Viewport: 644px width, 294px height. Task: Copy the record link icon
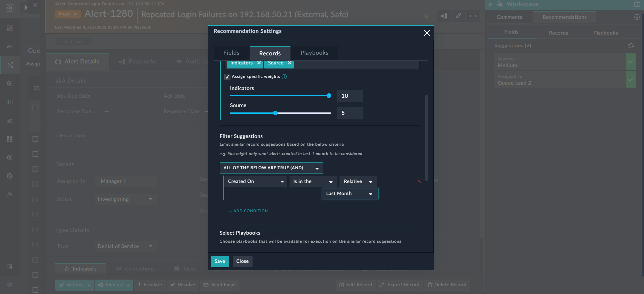(473, 16)
